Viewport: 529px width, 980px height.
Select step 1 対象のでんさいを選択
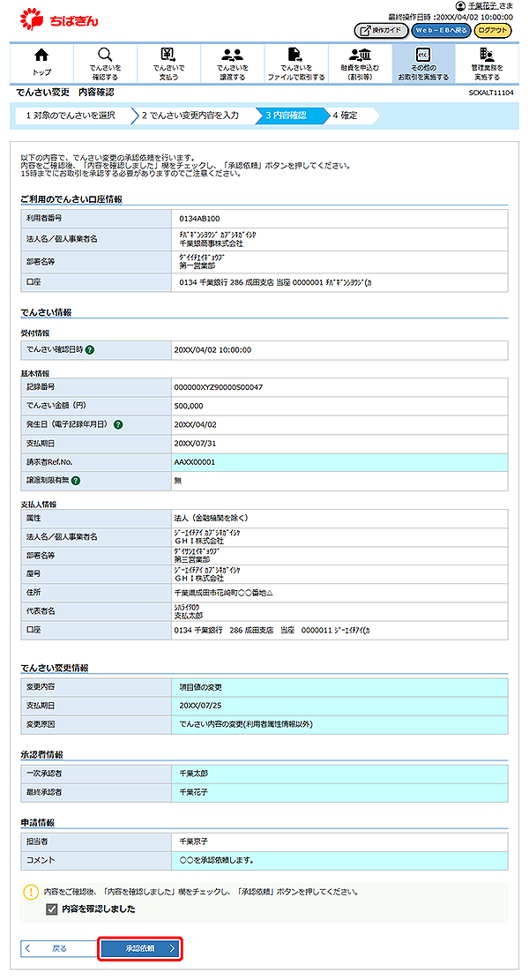70,116
